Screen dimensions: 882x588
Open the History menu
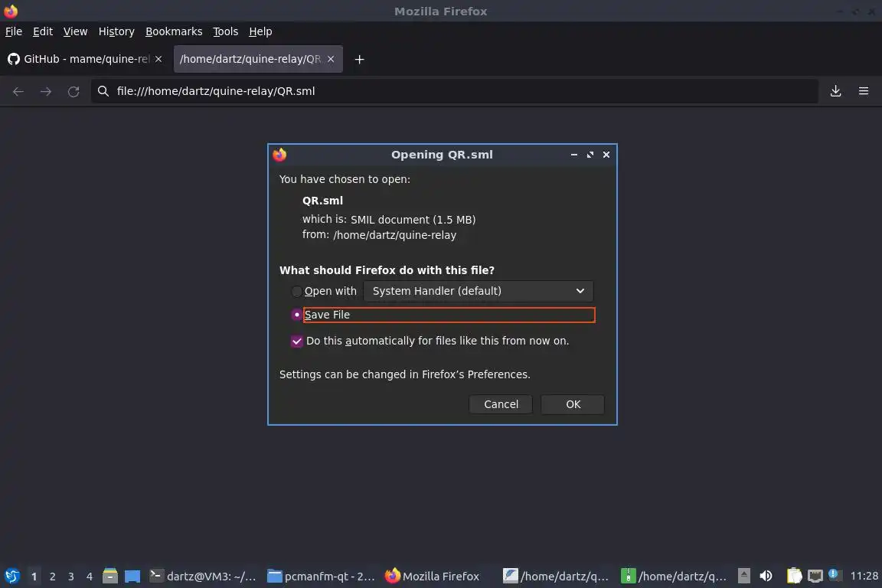116,31
